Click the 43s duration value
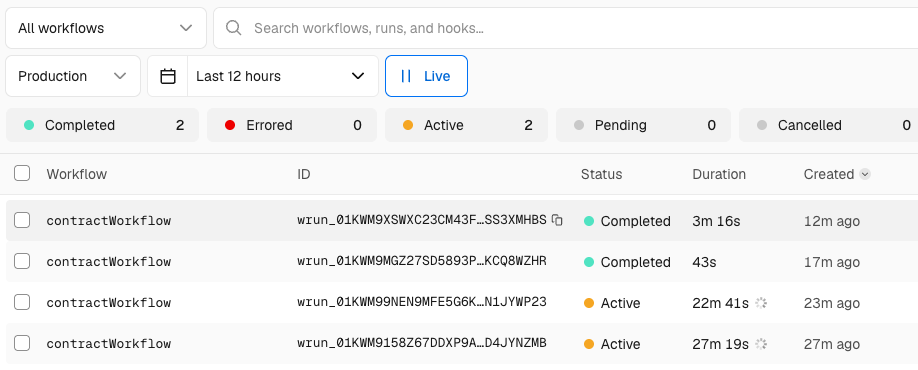The image size is (918, 370). [704, 262]
